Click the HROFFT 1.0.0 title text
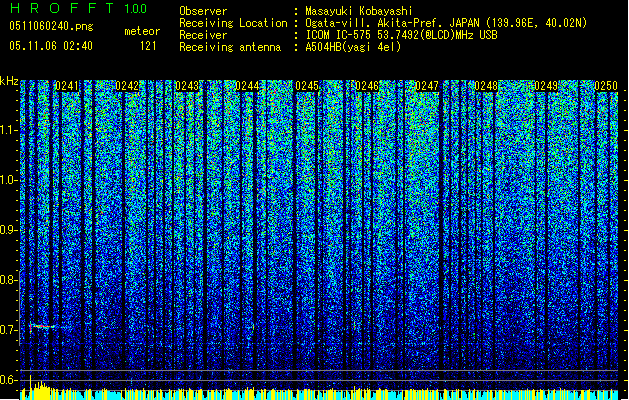The height and width of the screenshot is (400, 629). pyautogui.click(x=78, y=8)
